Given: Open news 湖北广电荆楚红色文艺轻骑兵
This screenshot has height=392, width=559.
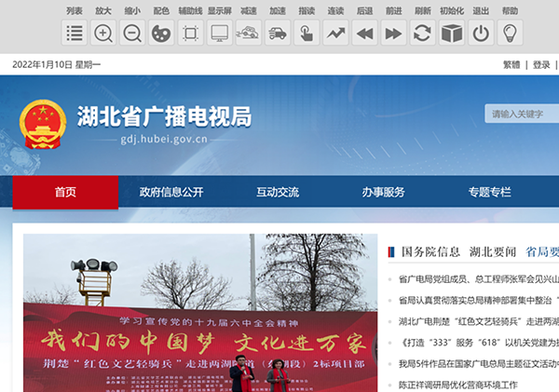Looking at the screenshot, I should [479, 321].
